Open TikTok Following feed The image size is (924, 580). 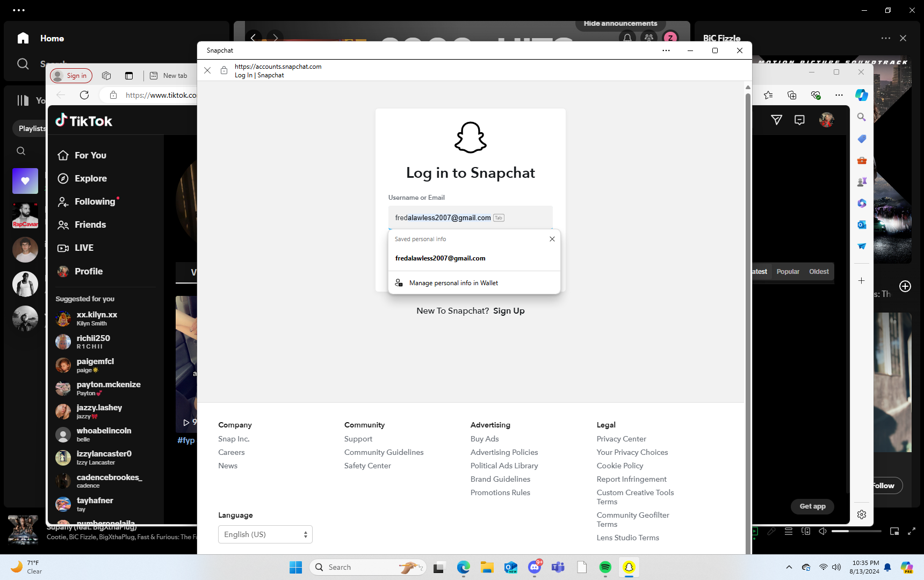coord(87,201)
